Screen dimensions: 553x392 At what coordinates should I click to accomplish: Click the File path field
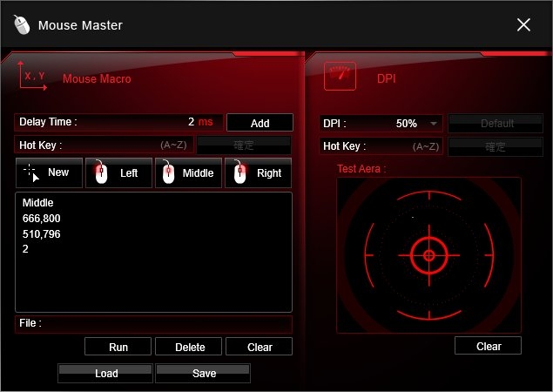tap(154, 324)
